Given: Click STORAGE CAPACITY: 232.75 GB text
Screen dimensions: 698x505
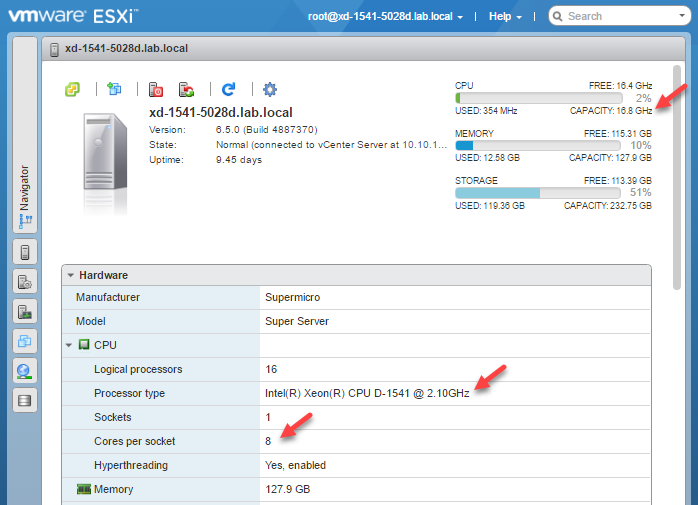Looking at the screenshot, I should coord(608,206).
